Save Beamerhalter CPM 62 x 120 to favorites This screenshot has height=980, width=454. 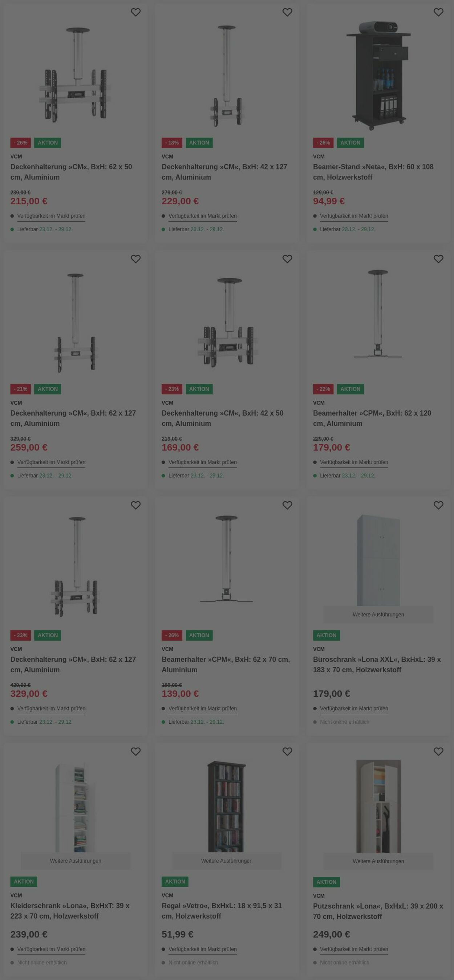[438, 259]
